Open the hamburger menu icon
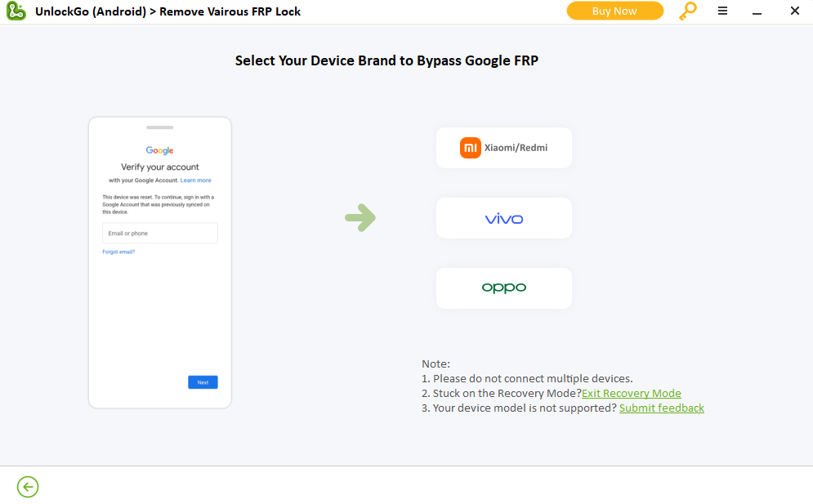813x504 pixels. tap(722, 11)
